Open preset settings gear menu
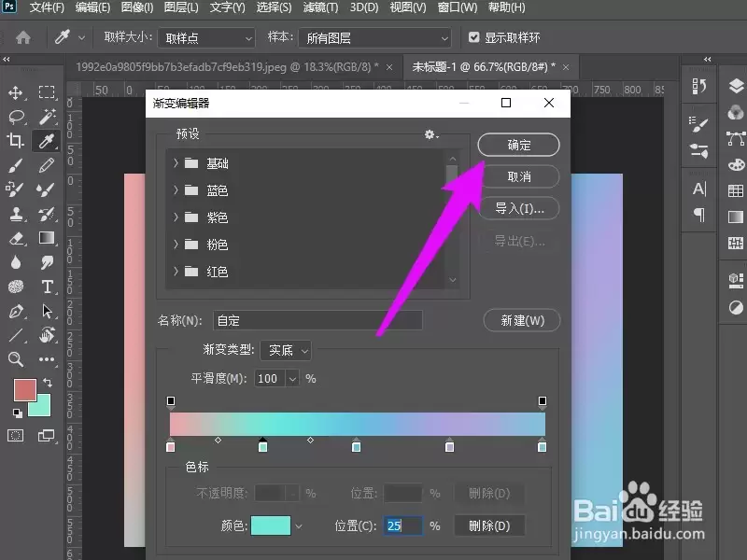 coord(431,134)
